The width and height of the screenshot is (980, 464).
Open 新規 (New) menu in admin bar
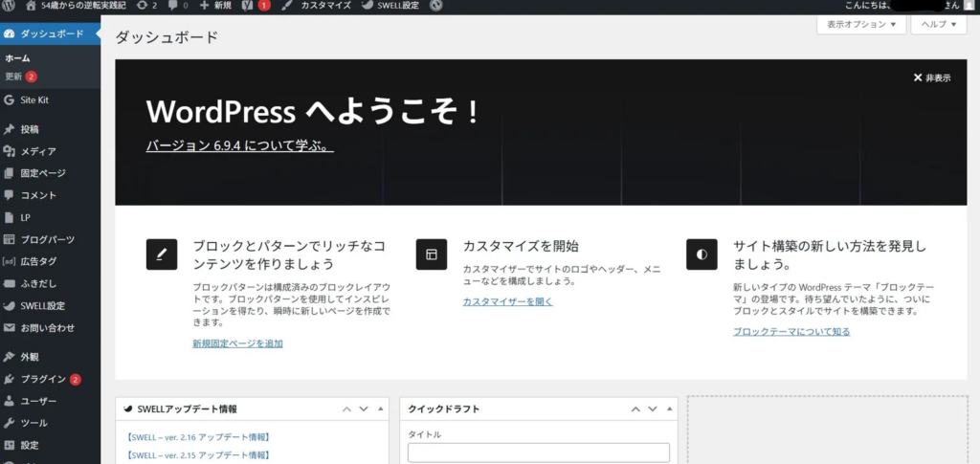(215, 6)
